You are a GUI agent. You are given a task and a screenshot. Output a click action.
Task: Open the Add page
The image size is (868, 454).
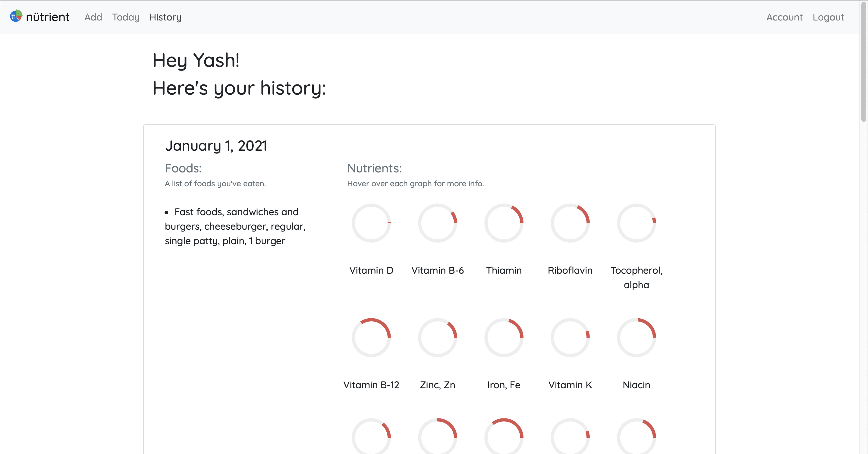[93, 17]
